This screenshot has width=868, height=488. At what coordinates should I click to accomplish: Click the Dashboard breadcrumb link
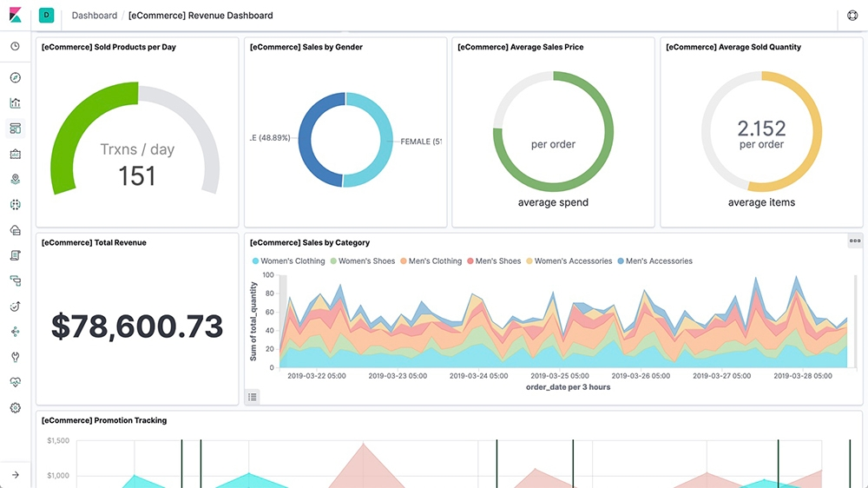coord(94,16)
